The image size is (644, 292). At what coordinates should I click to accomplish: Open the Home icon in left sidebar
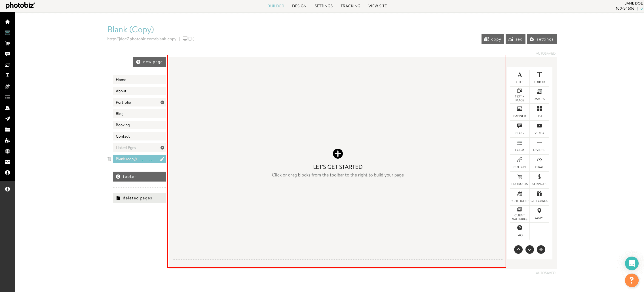coord(8,22)
